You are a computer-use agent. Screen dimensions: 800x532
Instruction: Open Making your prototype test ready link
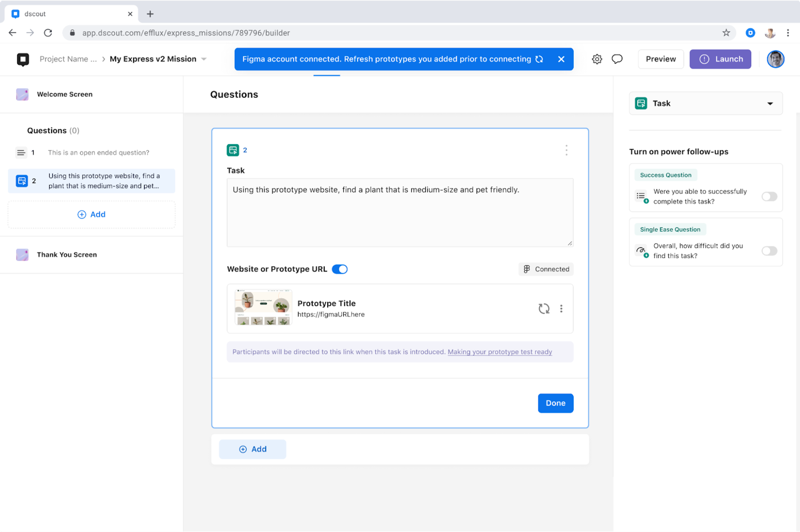coord(500,352)
